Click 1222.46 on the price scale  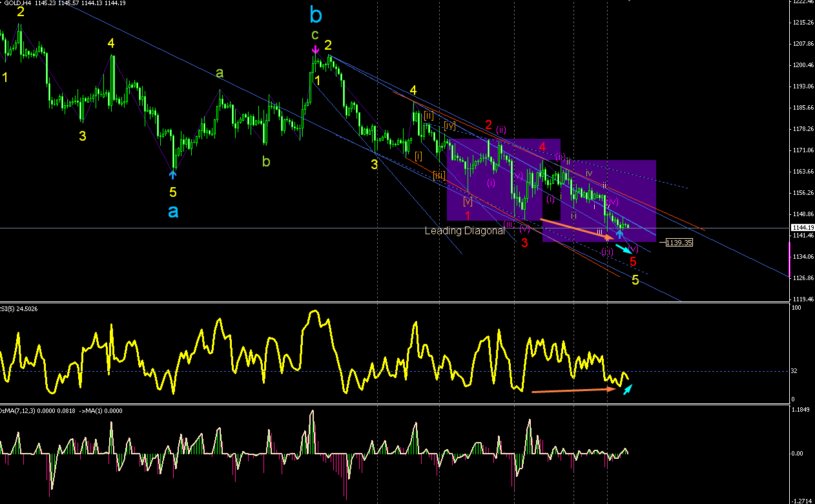[x=803, y=2]
